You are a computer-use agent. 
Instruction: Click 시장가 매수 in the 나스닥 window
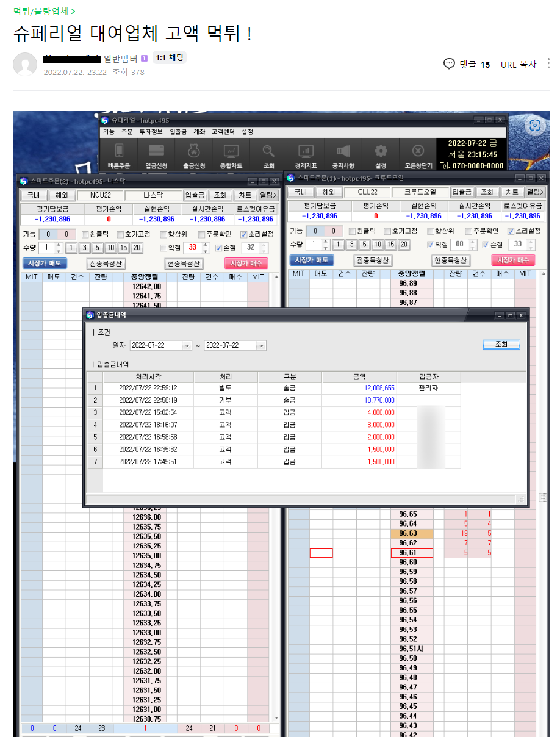[245, 263]
